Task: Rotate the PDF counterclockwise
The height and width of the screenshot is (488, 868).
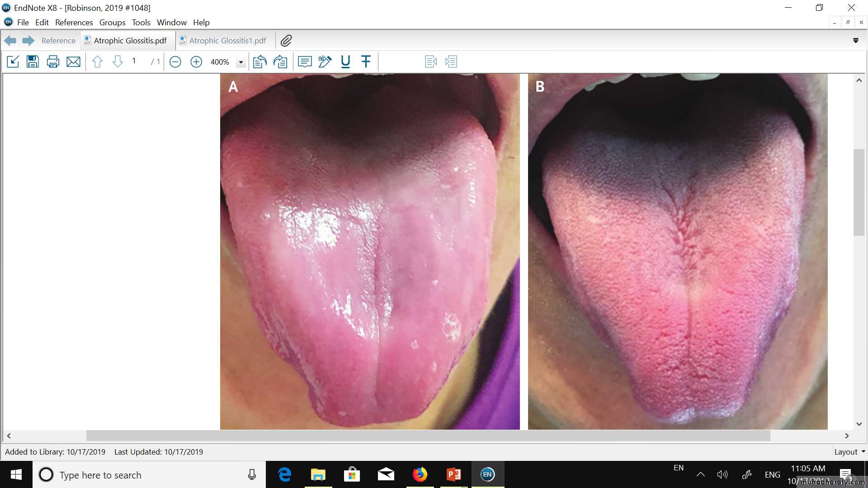Action: click(259, 62)
